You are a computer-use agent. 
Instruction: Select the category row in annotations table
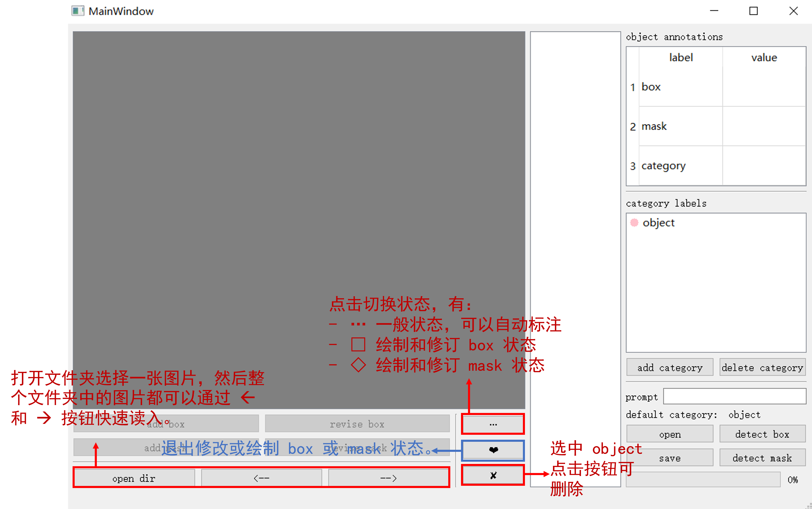[663, 166]
